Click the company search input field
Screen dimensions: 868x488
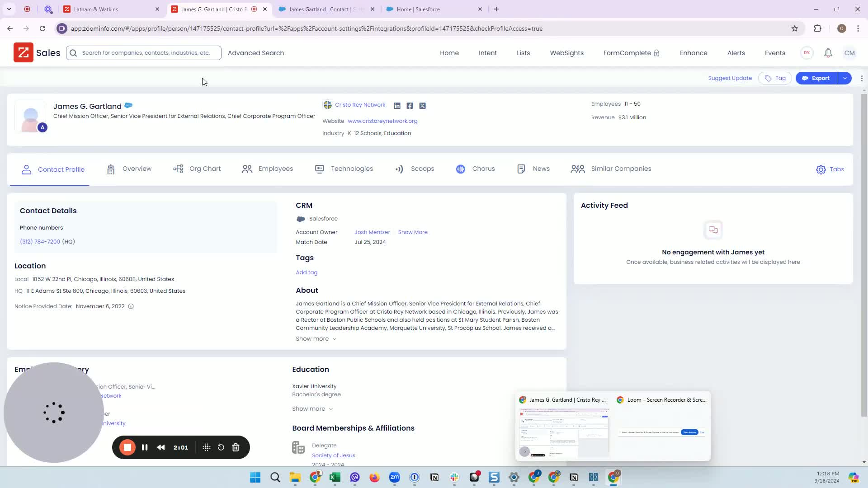[x=146, y=53]
